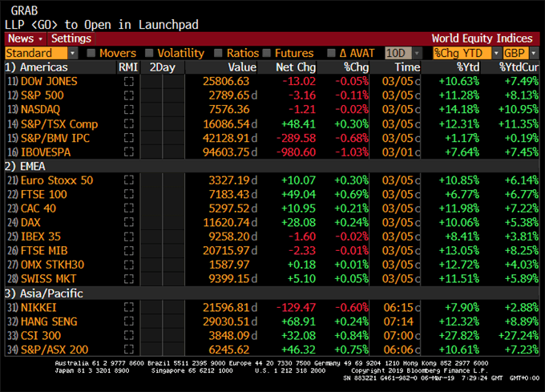
Task: Open the DOW JONES index
Action: point(49,81)
